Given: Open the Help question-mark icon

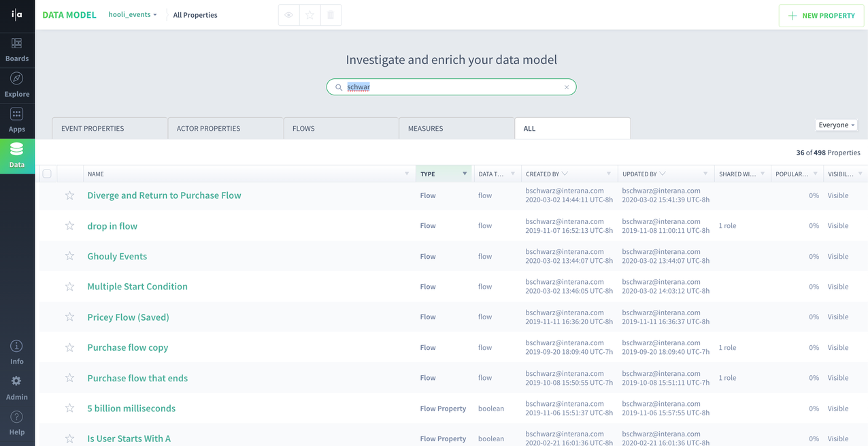Looking at the screenshot, I should click(x=17, y=417).
